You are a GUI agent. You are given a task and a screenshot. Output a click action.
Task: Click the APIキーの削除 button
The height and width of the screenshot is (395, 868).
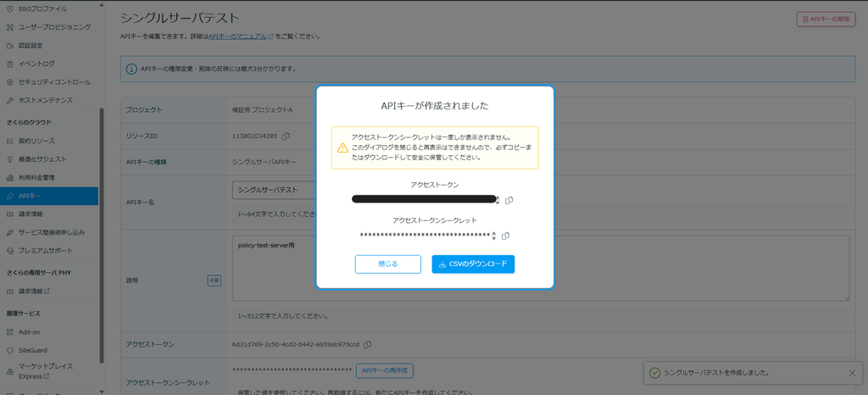[x=826, y=19]
